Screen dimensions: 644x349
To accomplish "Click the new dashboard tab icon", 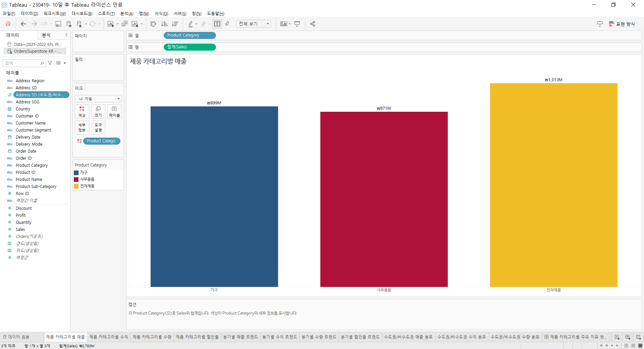I will 628,337.
